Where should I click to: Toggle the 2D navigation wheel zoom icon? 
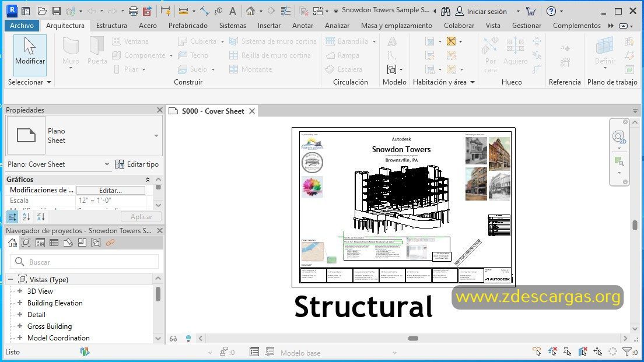pos(618,137)
